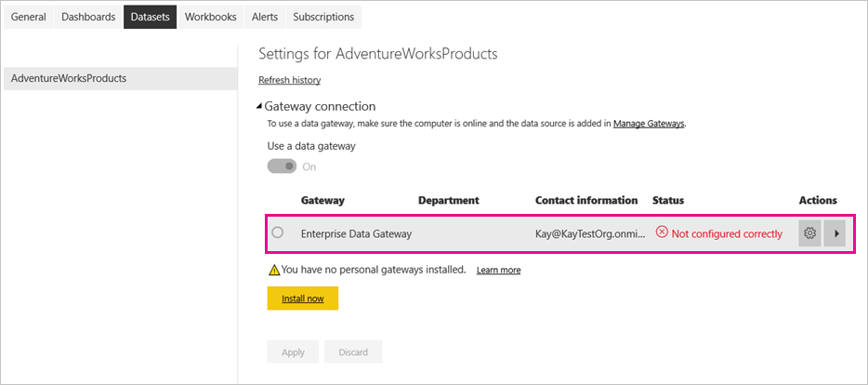
Task: Click the Status column header
Action: [668, 200]
